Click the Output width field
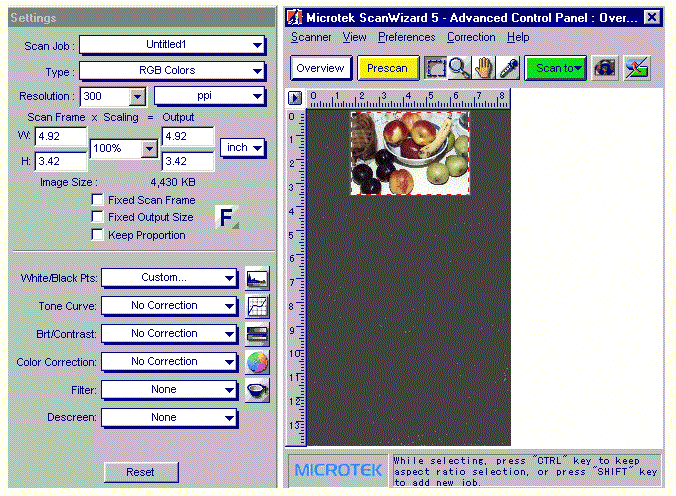 (x=188, y=137)
